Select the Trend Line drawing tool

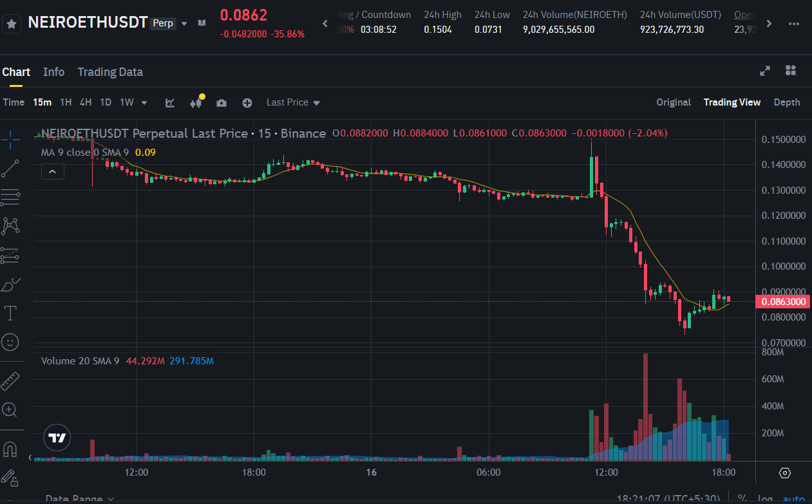pyautogui.click(x=12, y=167)
